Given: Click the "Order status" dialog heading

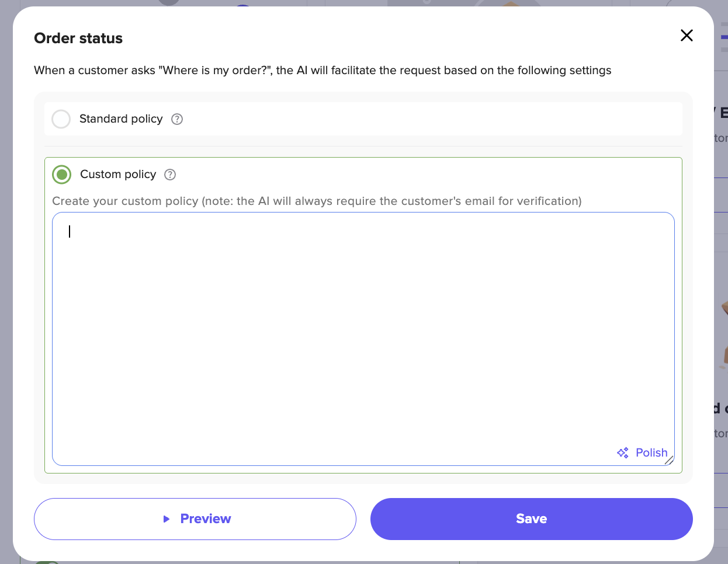Looking at the screenshot, I should pyautogui.click(x=78, y=39).
